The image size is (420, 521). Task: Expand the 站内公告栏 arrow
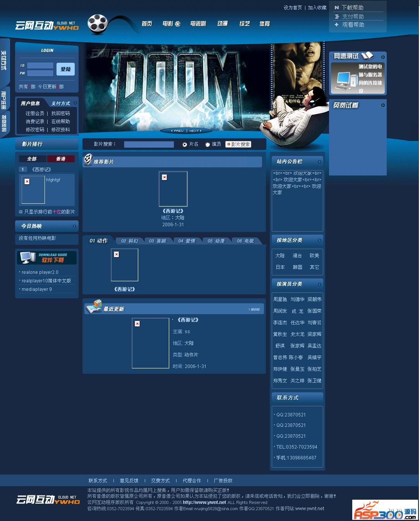(x=319, y=162)
